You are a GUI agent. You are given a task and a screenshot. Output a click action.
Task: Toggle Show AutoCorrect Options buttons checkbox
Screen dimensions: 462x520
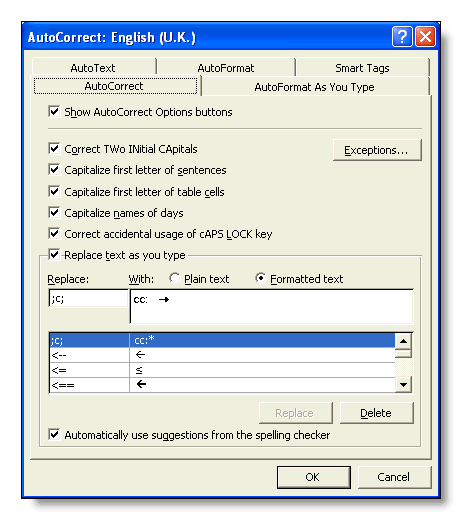(54, 112)
